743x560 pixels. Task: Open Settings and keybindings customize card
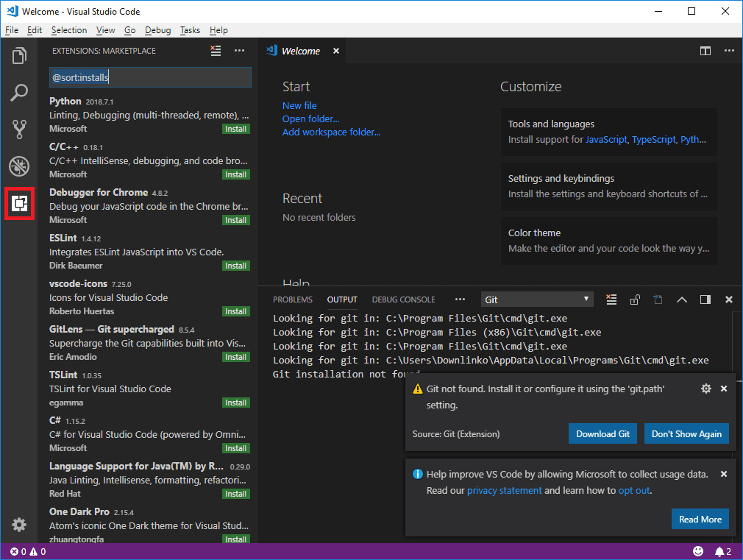(x=608, y=186)
